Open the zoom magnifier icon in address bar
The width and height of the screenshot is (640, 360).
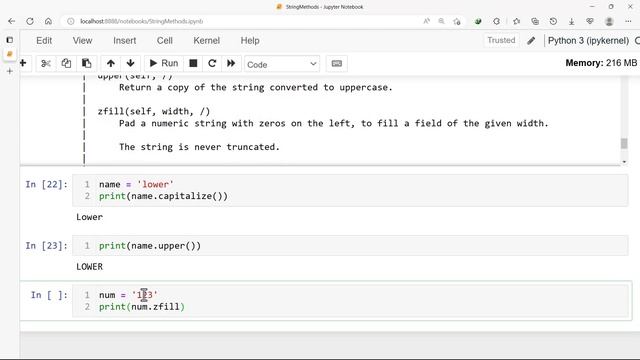click(x=441, y=21)
